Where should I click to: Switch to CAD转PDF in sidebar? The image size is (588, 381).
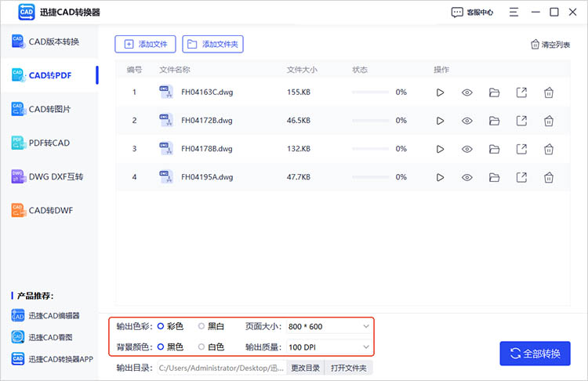point(49,75)
